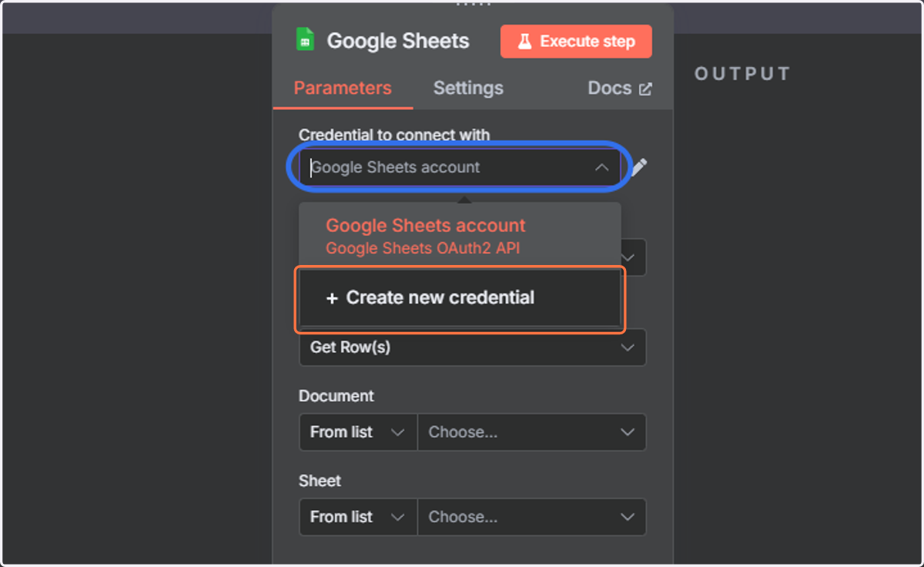The width and height of the screenshot is (924, 567).
Task: Edit the credential with pencil icon
Action: pyautogui.click(x=639, y=167)
